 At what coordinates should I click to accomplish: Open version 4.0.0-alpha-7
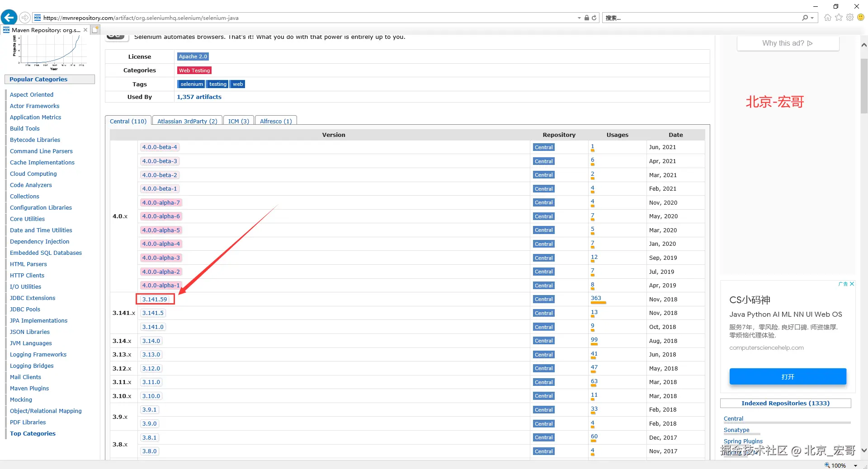161,203
